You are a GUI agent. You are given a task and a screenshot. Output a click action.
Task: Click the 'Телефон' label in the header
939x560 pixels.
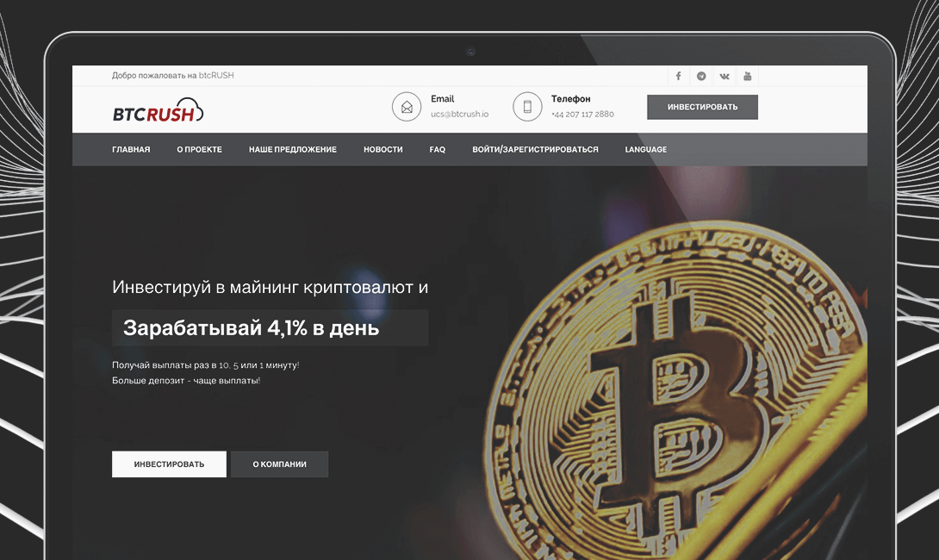(x=570, y=99)
